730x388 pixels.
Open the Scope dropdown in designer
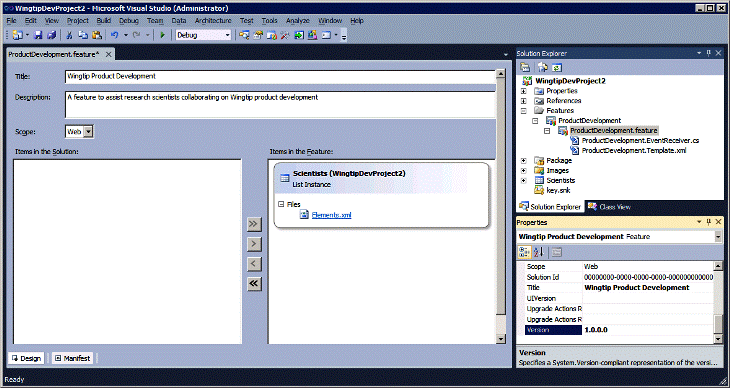[x=88, y=132]
